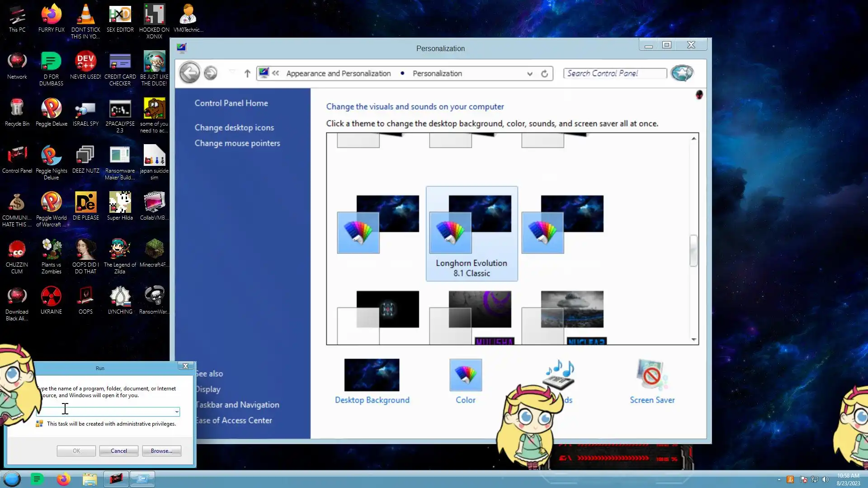Expand the address bar history dropdown
This screenshot has width=868, height=488.
click(529, 74)
